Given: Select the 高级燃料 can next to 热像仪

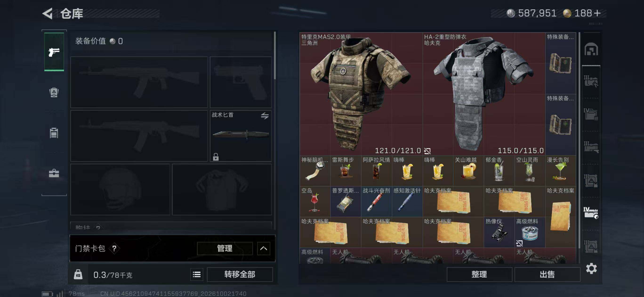Looking at the screenshot, I should 530,232.
